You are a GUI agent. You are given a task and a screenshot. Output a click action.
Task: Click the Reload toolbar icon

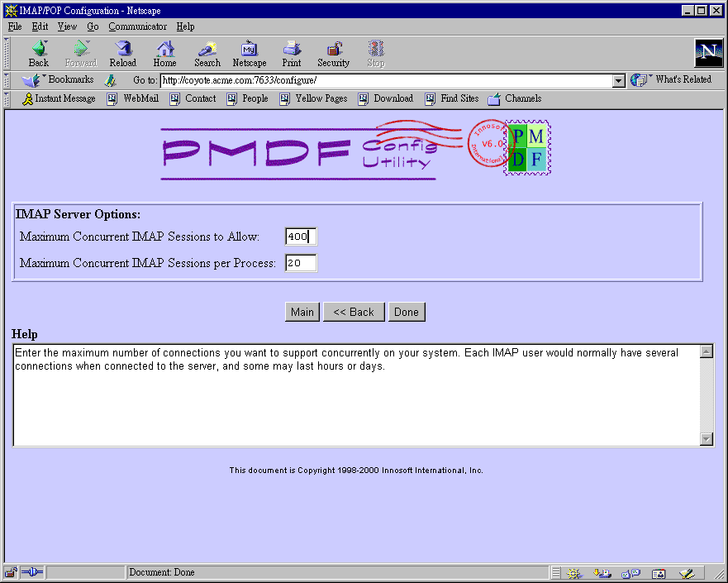[122, 53]
